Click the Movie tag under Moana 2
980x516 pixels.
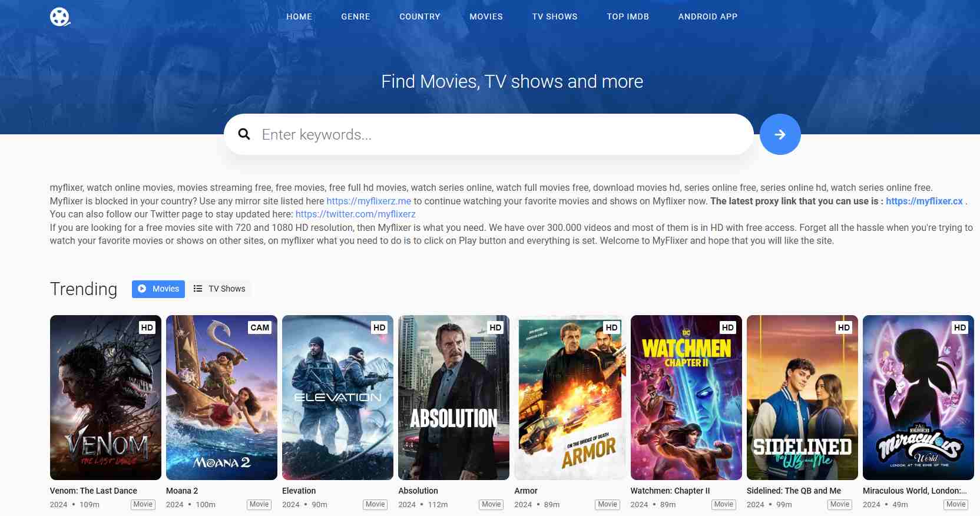pos(259,505)
